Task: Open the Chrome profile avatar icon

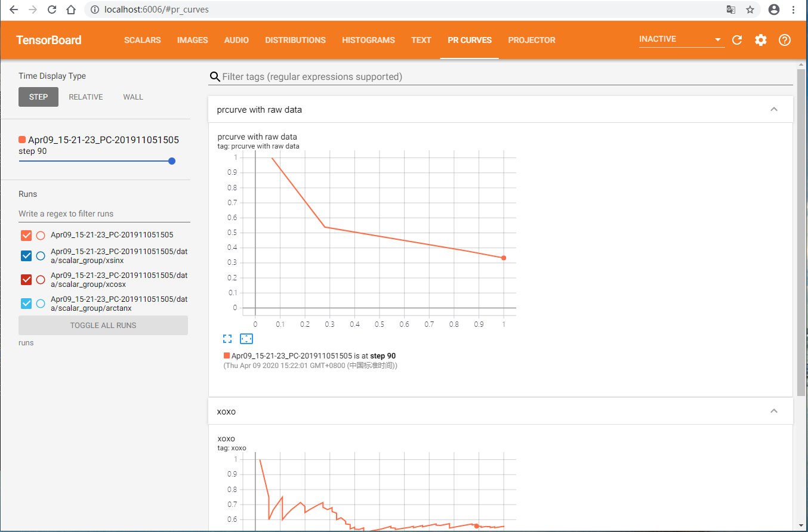Action: coord(774,10)
